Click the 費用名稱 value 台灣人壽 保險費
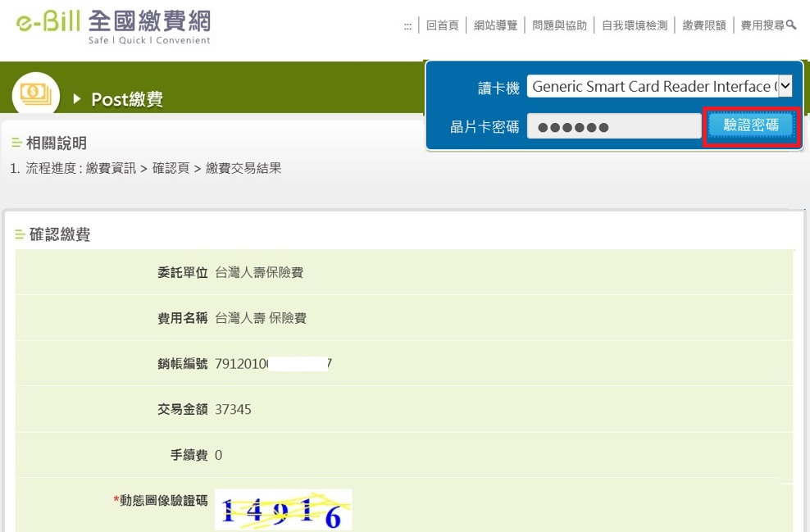The height and width of the screenshot is (532, 810). (x=261, y=318)
